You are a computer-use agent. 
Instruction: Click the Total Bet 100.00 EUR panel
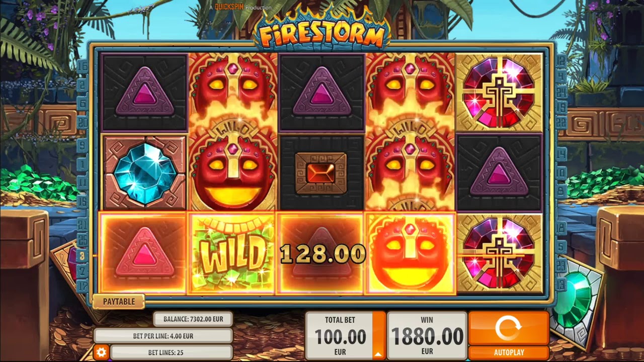point(340,336)
